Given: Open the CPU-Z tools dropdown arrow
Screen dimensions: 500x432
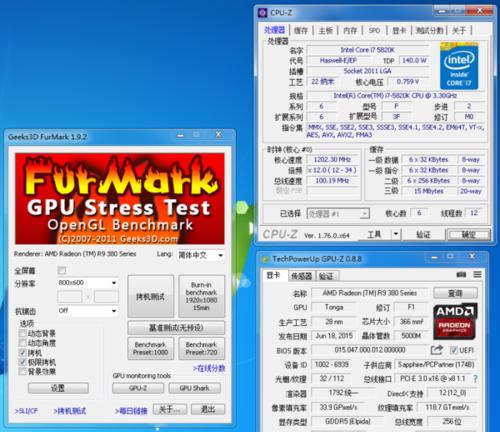Looking at the screenshot, I should coord(396,234).
